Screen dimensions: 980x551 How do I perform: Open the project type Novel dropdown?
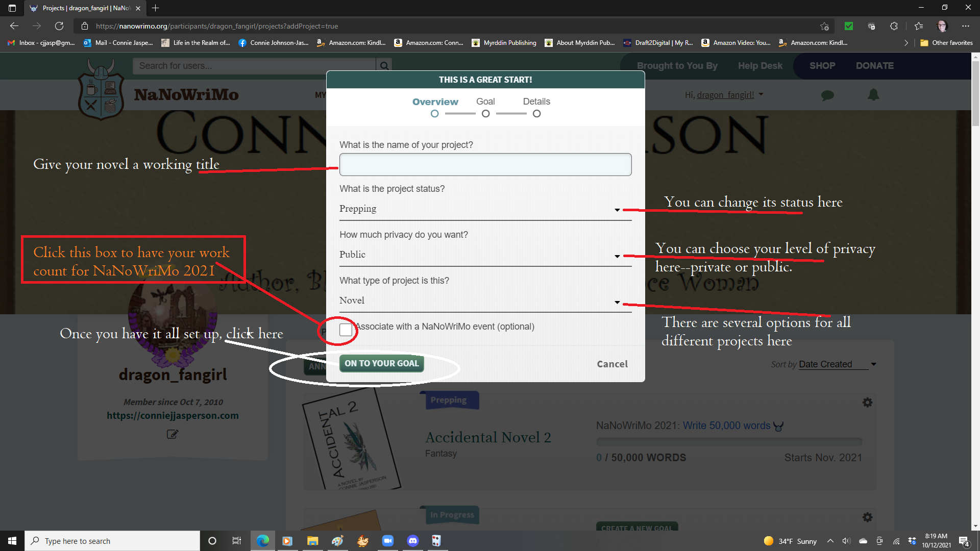tap(617, 302)
